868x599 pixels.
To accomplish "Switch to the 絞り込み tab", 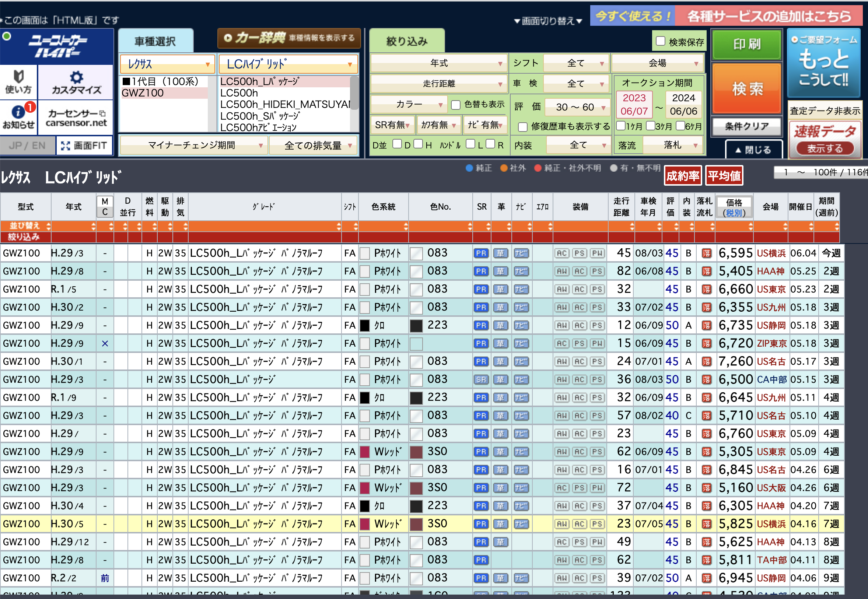I will click(407, 41).
